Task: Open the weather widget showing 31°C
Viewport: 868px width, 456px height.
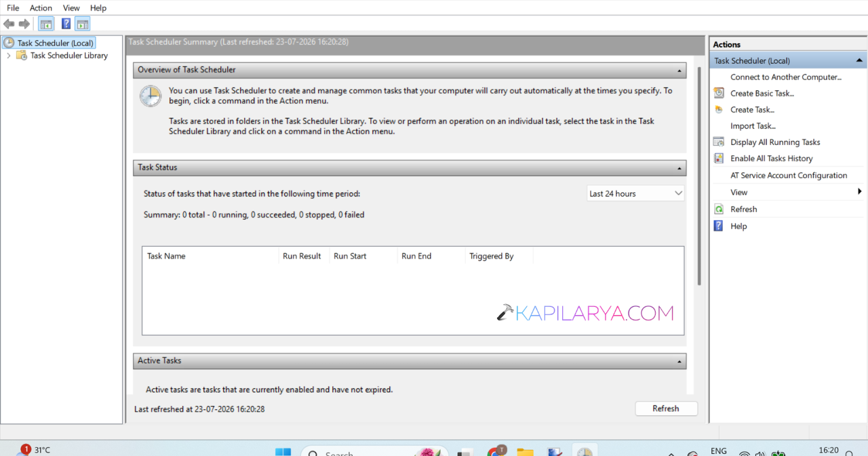Action: point(35,450)
